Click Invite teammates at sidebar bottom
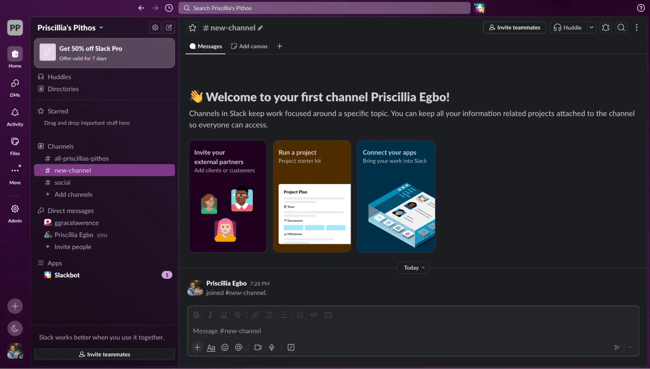 [104, 354]
